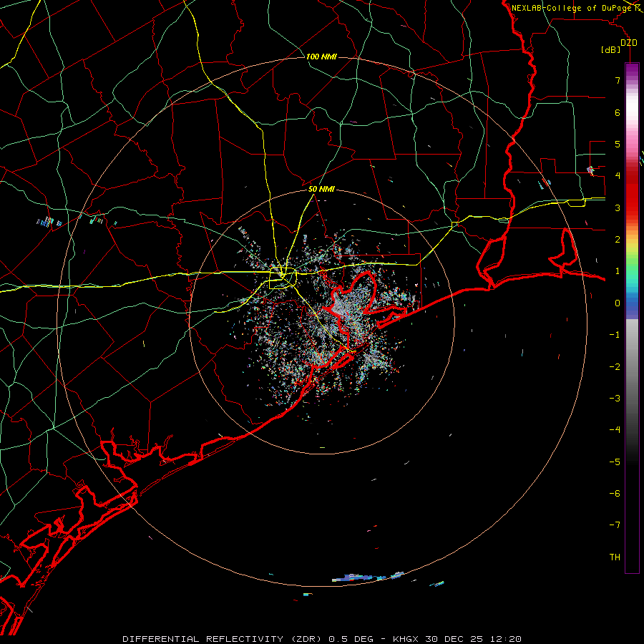Viewport: 644px width, 644px height.
Task: Click the 1 value on the scale
Action: click(618, 271)
